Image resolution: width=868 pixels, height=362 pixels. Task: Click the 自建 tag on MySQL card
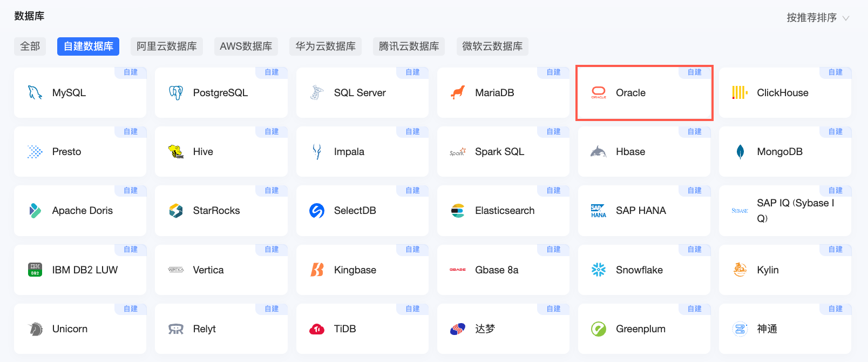(x=131, y=72)
